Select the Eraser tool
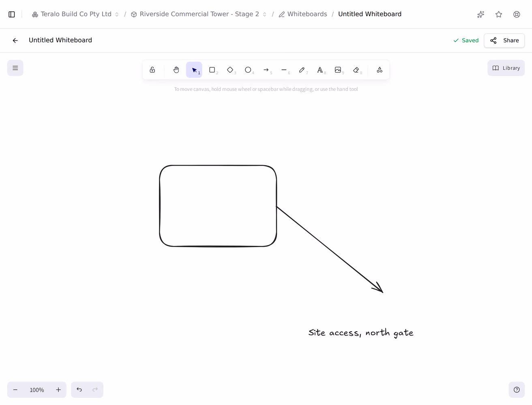This screenshot has width=532, height=405. tap(356, 70)
